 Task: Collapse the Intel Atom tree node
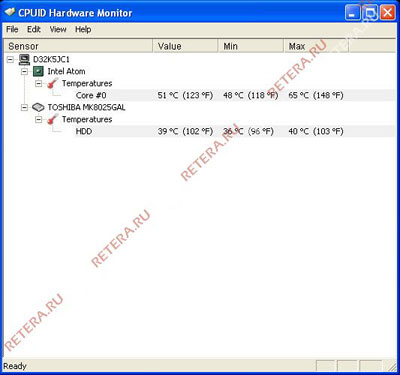pyautogui.click(x=24, y=71)
